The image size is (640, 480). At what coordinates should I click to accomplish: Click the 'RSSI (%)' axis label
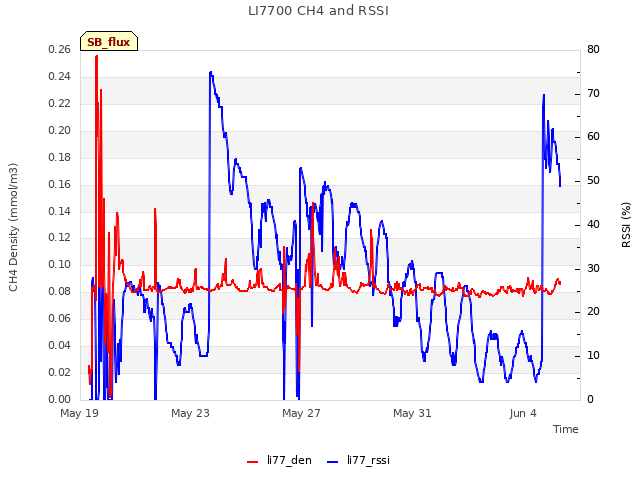pyautogui.click(x=626, y=225)
